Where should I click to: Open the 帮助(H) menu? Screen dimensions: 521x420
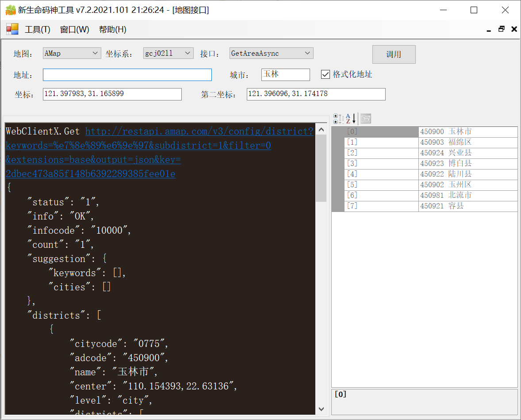coord(113,30)
